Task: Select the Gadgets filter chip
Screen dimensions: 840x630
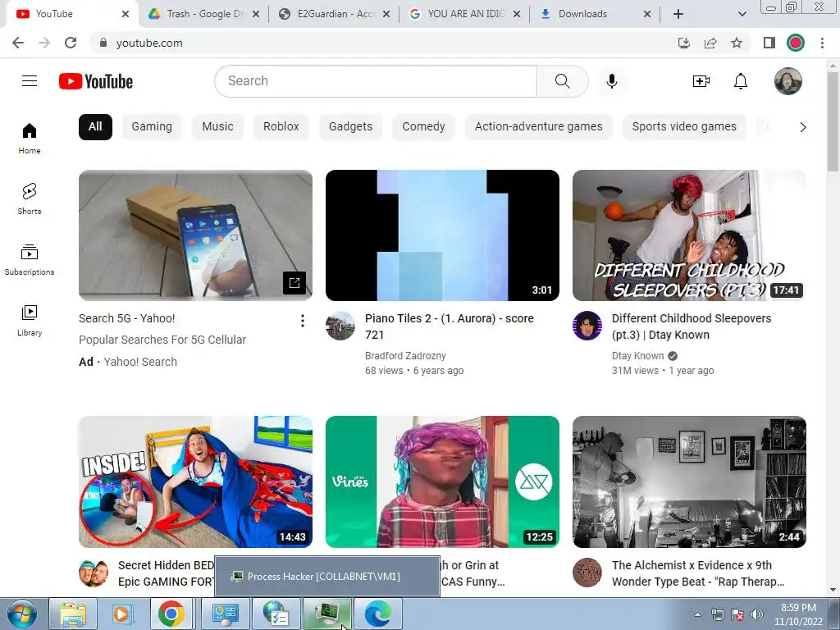Action: point(350,127)
